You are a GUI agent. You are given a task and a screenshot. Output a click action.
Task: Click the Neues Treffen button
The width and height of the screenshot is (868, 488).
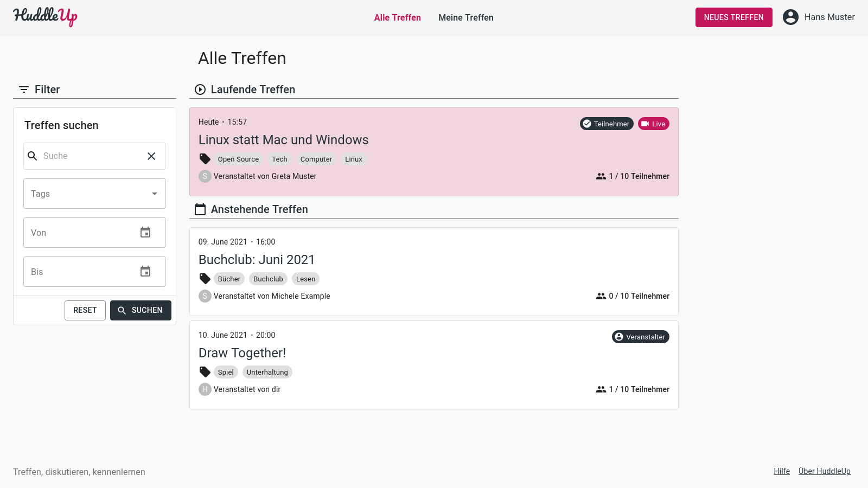coord(733,17)
